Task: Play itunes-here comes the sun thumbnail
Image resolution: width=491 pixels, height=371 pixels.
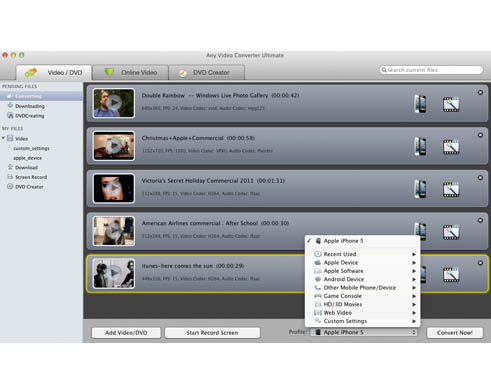Action: click(114, 273)
